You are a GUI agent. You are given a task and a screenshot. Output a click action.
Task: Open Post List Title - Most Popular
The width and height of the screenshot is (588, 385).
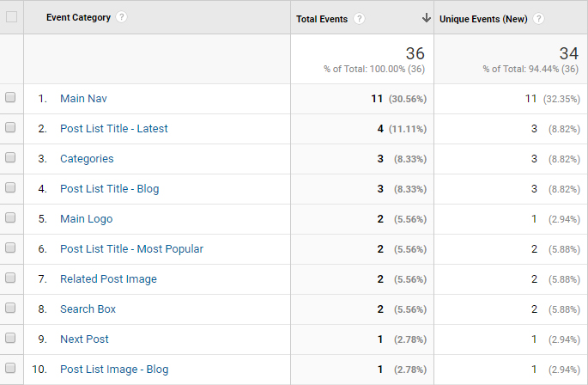pos(131,249)
